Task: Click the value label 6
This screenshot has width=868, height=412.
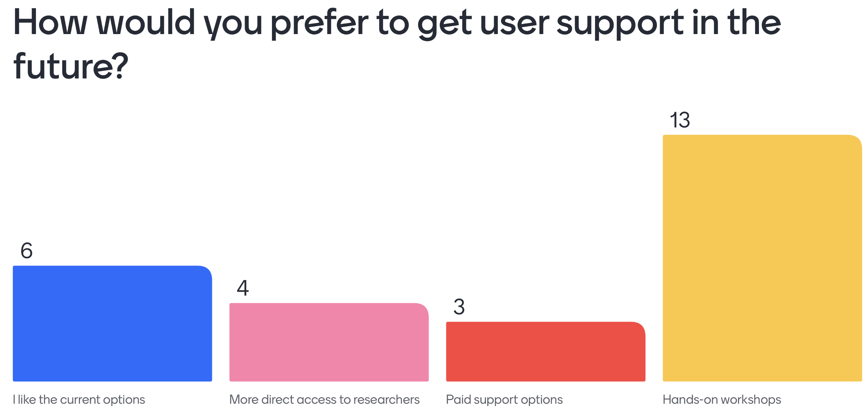Action: tap(26, 251)
